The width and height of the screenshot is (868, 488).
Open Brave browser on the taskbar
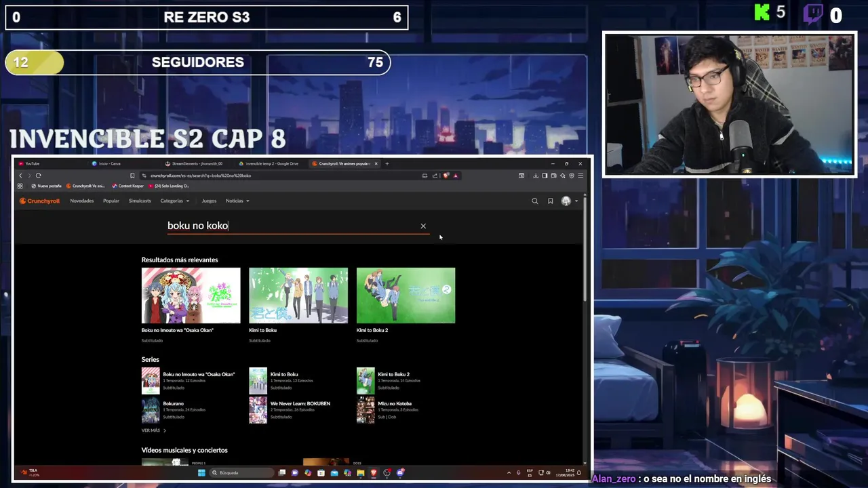click(374, 472)
